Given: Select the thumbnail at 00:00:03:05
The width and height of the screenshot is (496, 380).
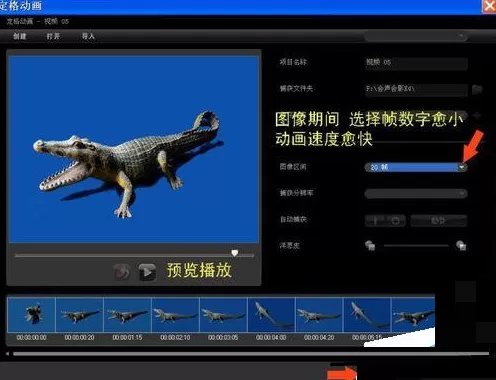Looking at the screenshot, I should point(223,315).
